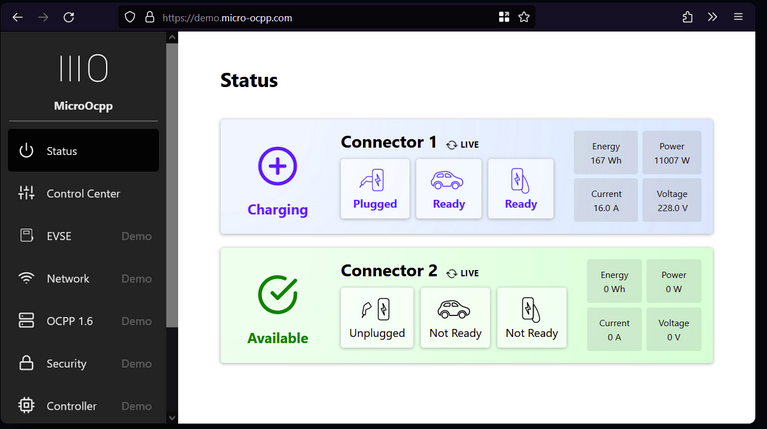Click the Plugged connector tile on Connector 1
Image resolution: width=767 pixels, height=429 pixels.
375,189
